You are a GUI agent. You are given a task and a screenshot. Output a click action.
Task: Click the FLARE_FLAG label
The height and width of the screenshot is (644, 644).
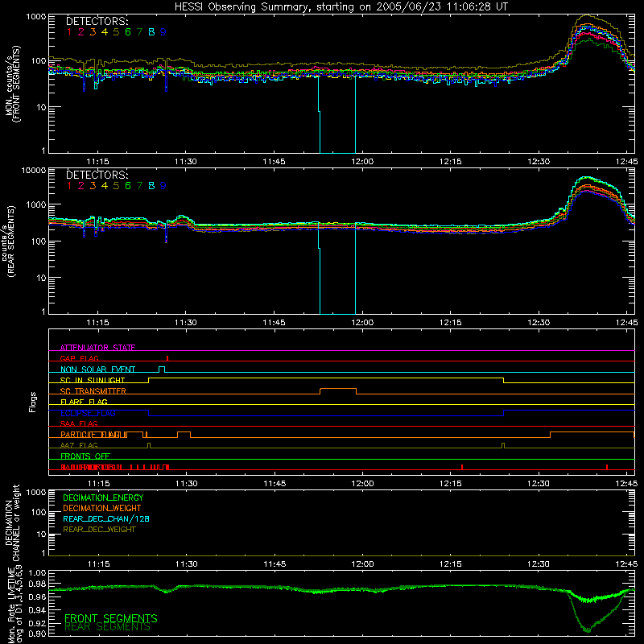tap(84, 402)
